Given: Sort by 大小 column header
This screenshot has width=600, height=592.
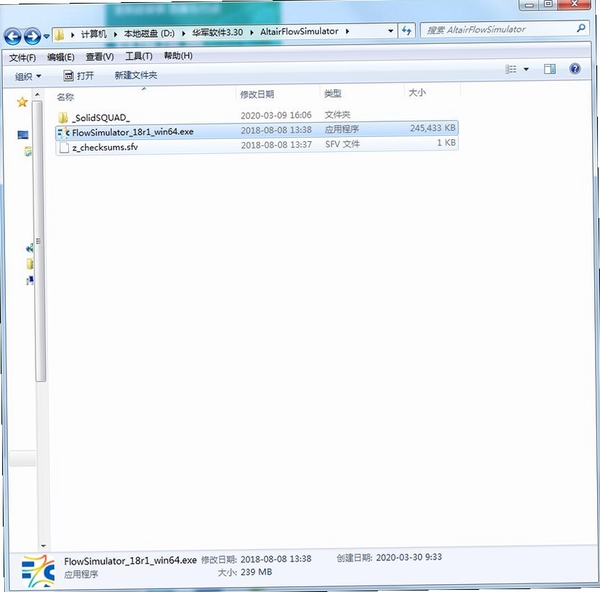Looking at the screenshot, I should click(x=417, y=93).
